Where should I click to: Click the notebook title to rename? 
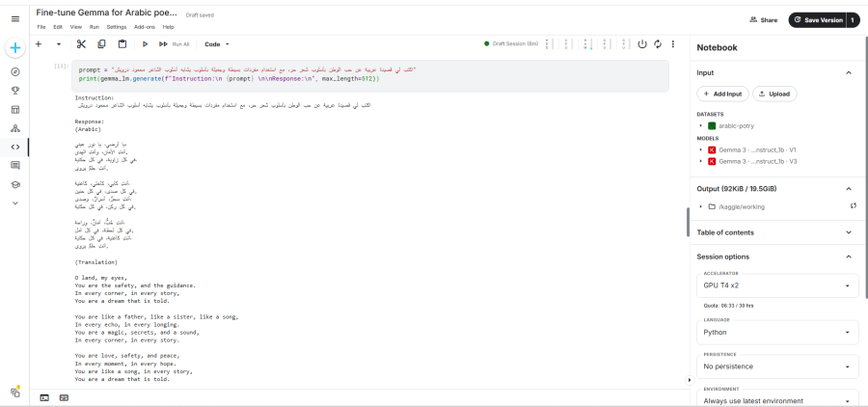coord(107,13)
